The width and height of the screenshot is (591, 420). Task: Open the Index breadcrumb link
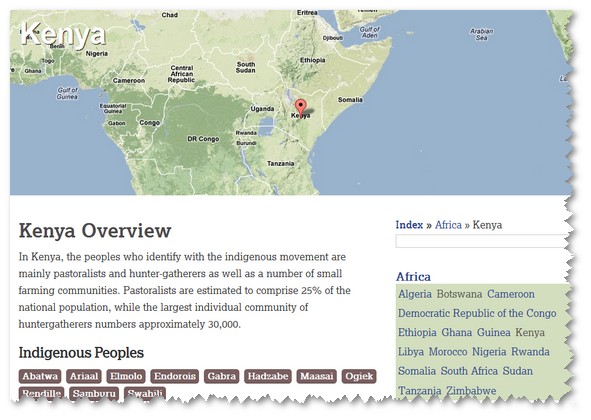point(409,225)
